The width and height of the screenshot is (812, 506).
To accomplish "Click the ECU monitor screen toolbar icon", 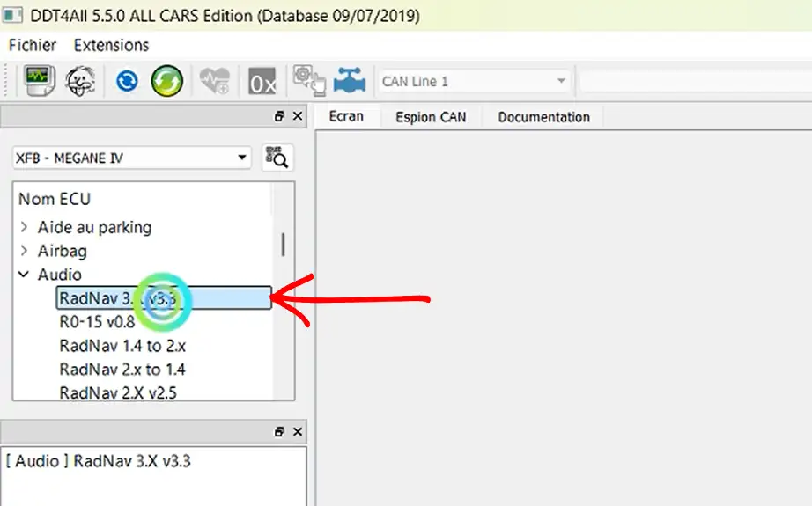I will 40,80.
